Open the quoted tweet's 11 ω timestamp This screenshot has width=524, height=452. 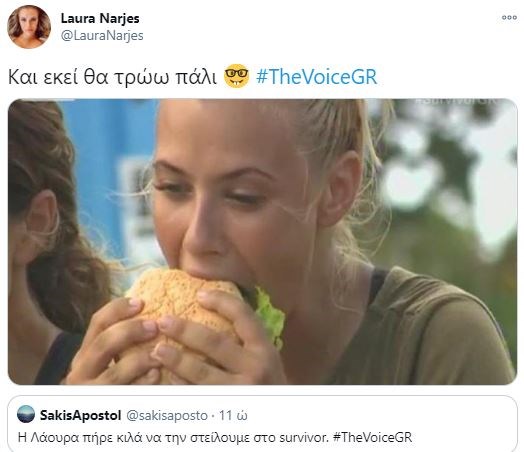[233, 416]
